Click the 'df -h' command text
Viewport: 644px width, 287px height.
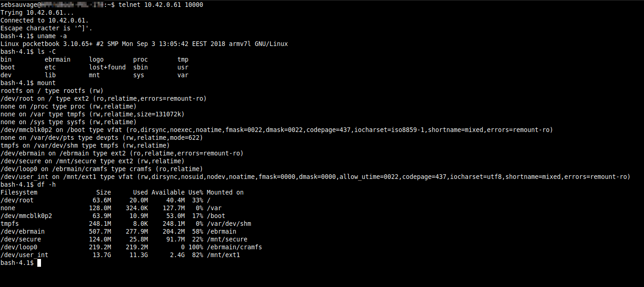[47, 184]
